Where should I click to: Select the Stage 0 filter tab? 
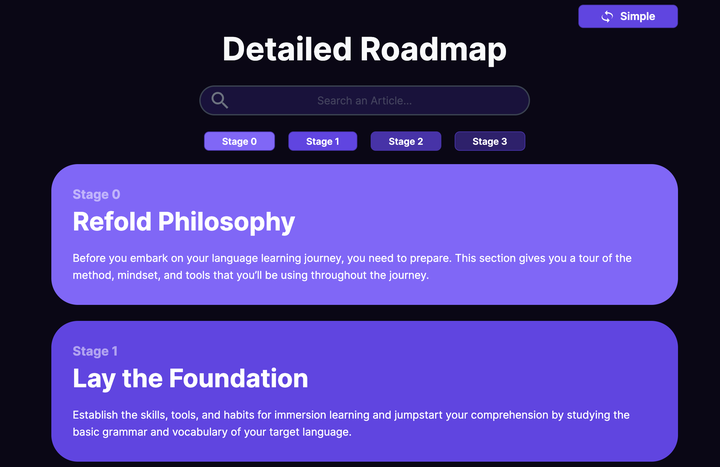(x=239, y=141)
